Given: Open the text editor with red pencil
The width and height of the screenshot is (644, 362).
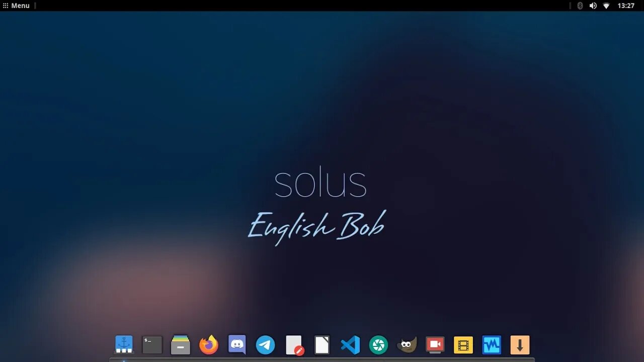Looking at the screenshot, I should [294, 345].
